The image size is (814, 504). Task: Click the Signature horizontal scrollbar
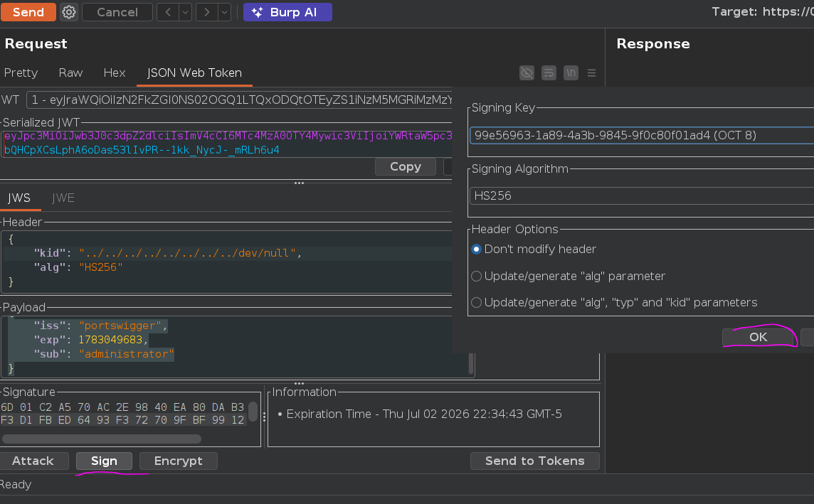point(101,439)
